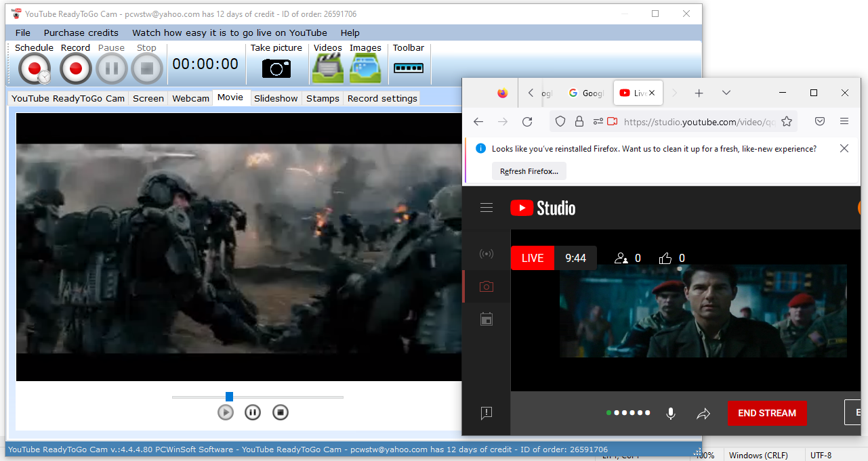Image resolution: width=868 pixels, height=461 pixels.
Task: Bookmark the page with the star icon
Action: tap(787, 121)
